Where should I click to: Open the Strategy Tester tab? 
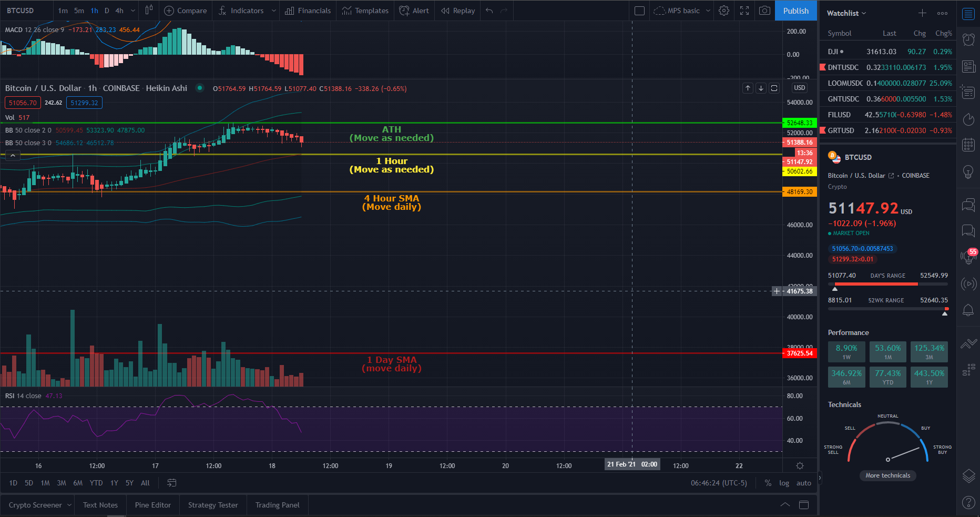tap(213, 505)
